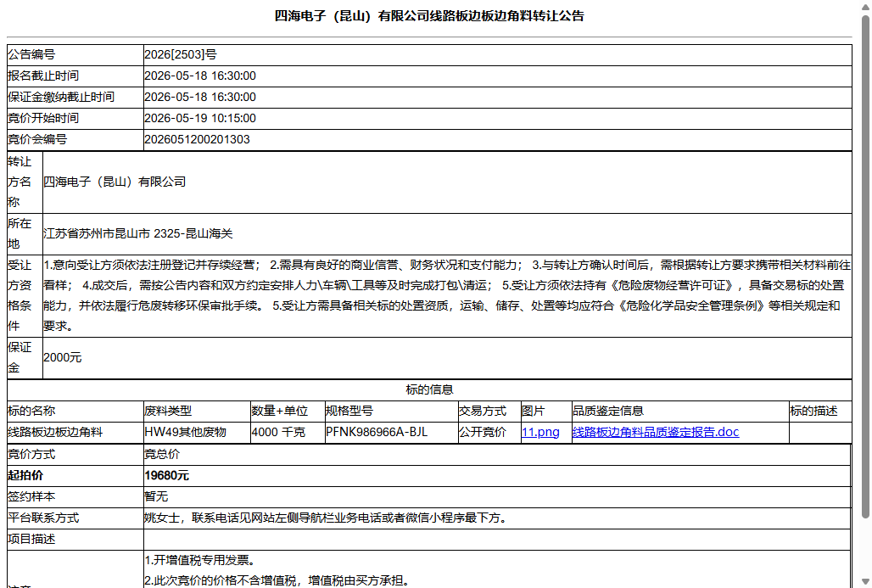Click contract sample value 暂无

[x=156, y=496]
